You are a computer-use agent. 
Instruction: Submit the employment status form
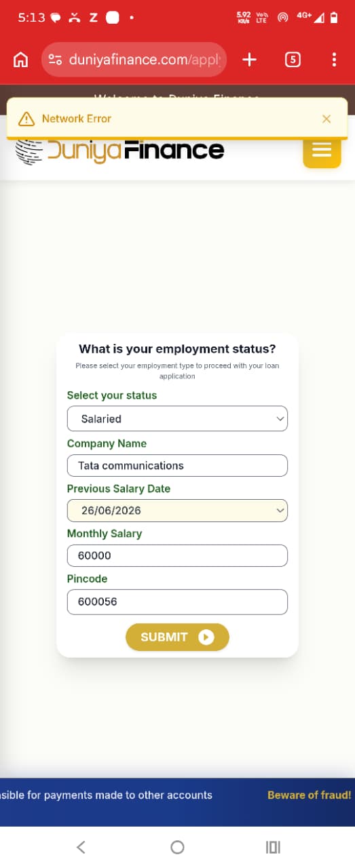177,637
